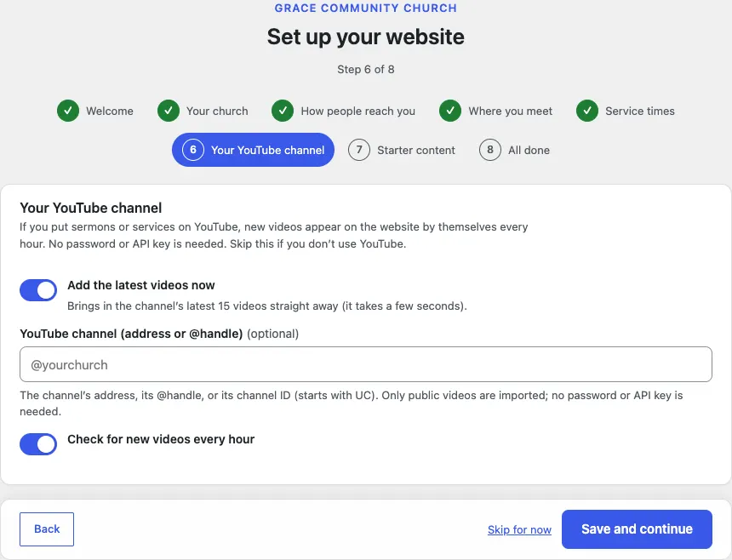The image size is (732, 560).
Task: Click the Add the latest videos now label
Action: 141,285
